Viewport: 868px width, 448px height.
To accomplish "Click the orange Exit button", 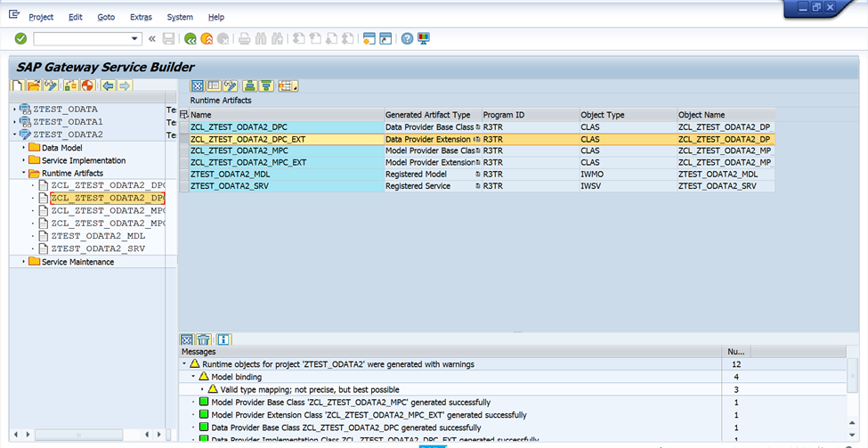I will [x=207, y=39].
